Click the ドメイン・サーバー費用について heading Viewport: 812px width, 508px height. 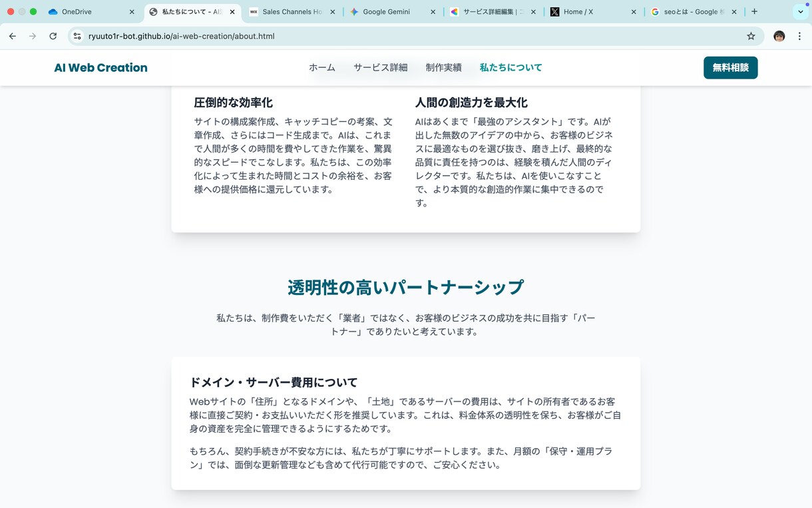click(x=274, y=382)
